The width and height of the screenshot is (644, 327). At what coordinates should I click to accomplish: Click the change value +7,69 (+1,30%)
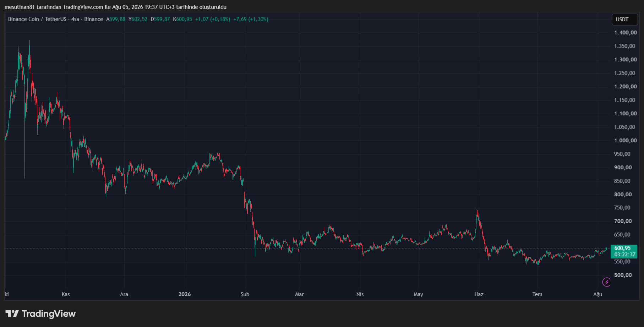pos(251,19)
